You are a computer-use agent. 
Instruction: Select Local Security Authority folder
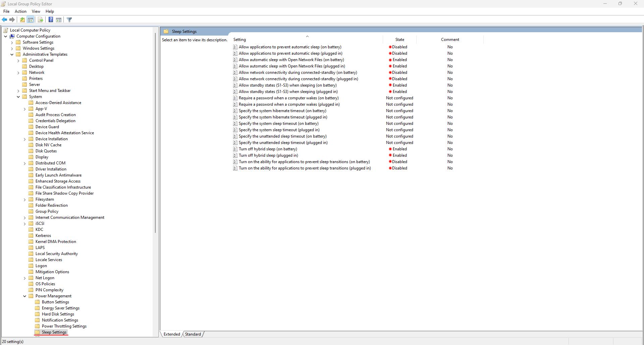pos(57,254)
